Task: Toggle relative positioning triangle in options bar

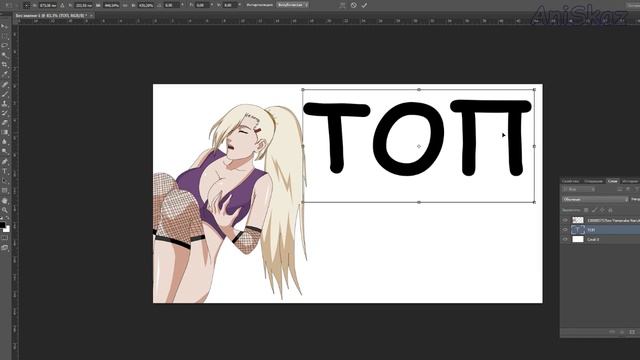Action: 62,5
